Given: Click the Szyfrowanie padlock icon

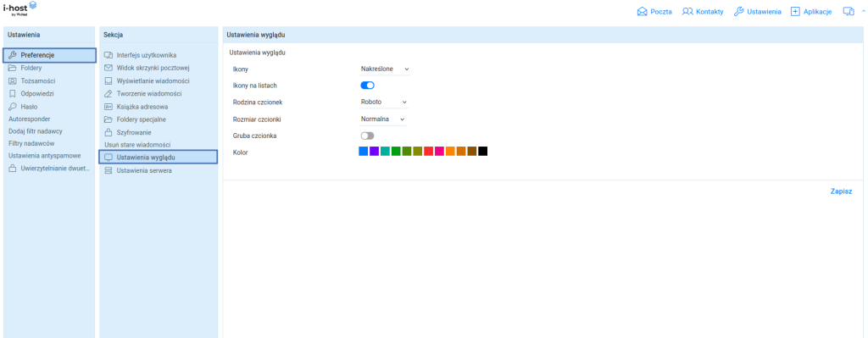Looking at the screenshot, I should pos(108,132).
